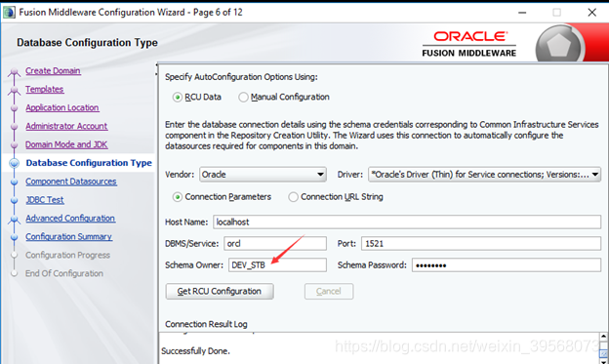Click the greyed Cancel button

[329, 292]
